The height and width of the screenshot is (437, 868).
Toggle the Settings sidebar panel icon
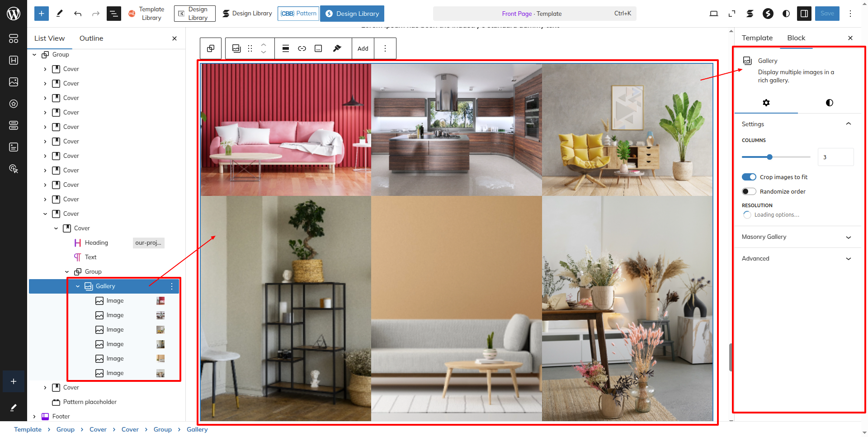[804, 14]
